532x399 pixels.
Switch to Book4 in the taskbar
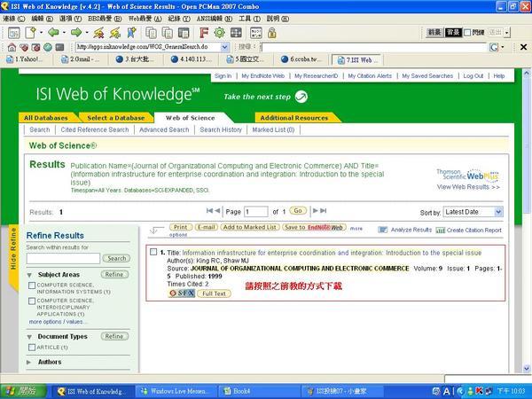(260, 391)
